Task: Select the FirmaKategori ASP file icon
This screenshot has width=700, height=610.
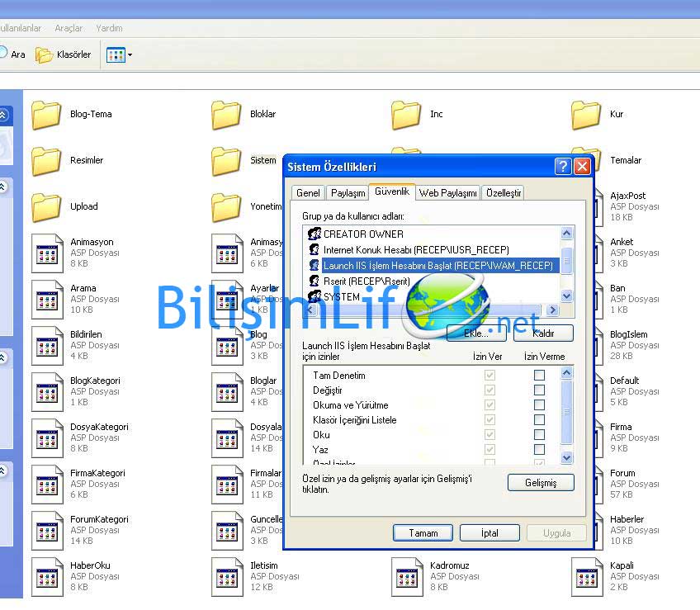Action: (47, 484)
